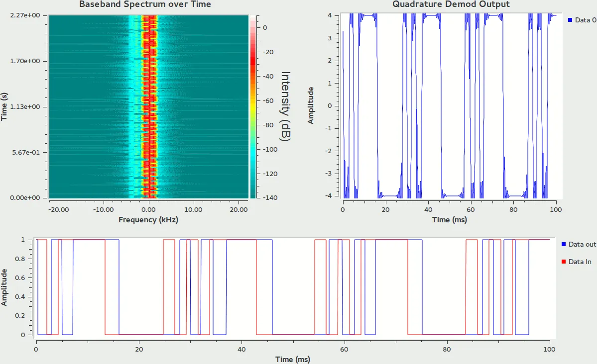Screen dimensions: 597x364
Task: Click the Time (ms) axis of bottom plot
Action: [x=292, y=359]
